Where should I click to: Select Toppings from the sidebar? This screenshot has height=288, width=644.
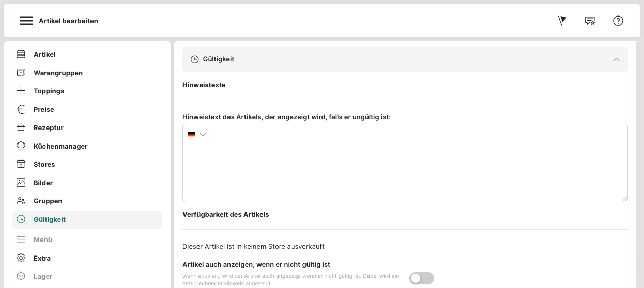tap(49, 91)
